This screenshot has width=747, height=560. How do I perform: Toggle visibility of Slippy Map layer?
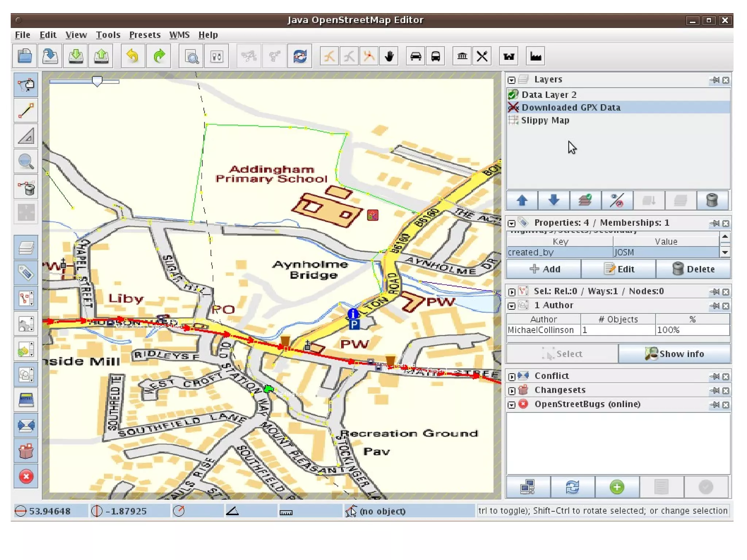click(513, 120)
